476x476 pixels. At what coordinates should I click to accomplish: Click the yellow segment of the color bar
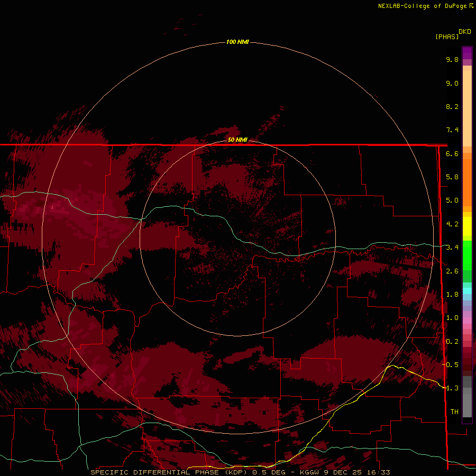[467, 226]
